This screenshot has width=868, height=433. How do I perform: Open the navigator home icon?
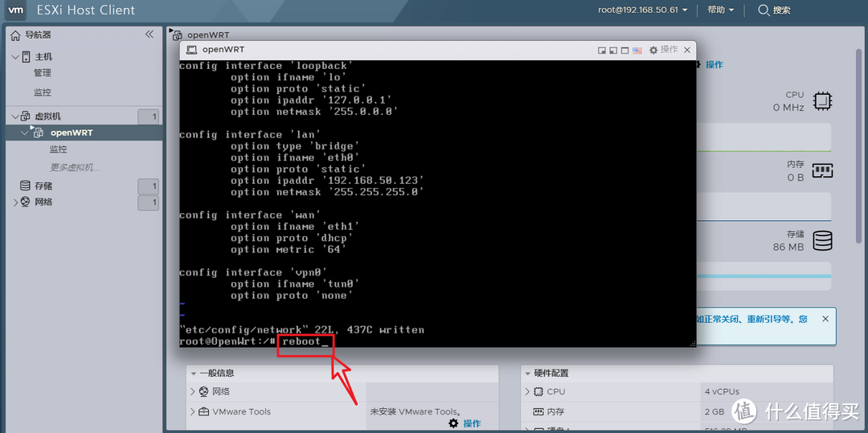point(15,35)
